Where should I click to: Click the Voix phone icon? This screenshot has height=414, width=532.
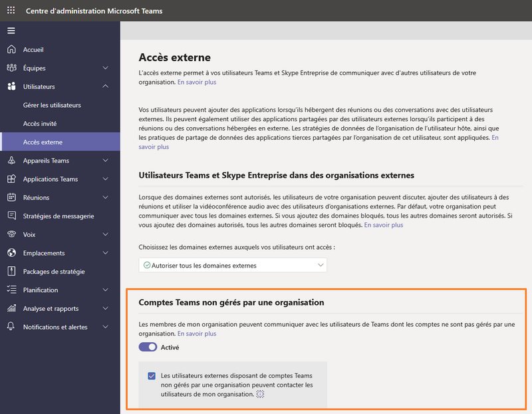11,234
